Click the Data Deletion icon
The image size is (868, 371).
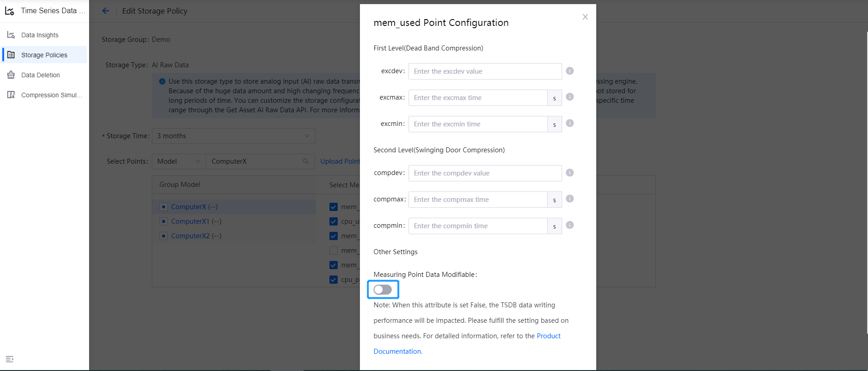(x=11, y=75)
